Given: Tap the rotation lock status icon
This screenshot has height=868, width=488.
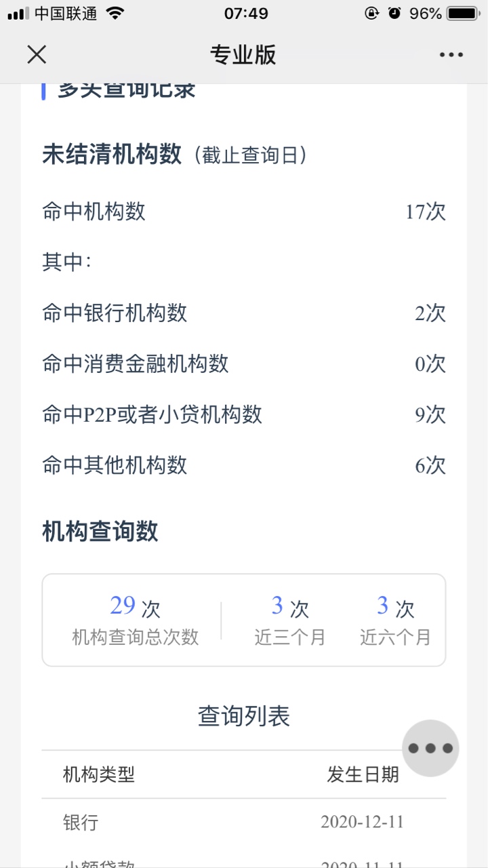Looking at the screenshot, I should click(x=371, y=14).
